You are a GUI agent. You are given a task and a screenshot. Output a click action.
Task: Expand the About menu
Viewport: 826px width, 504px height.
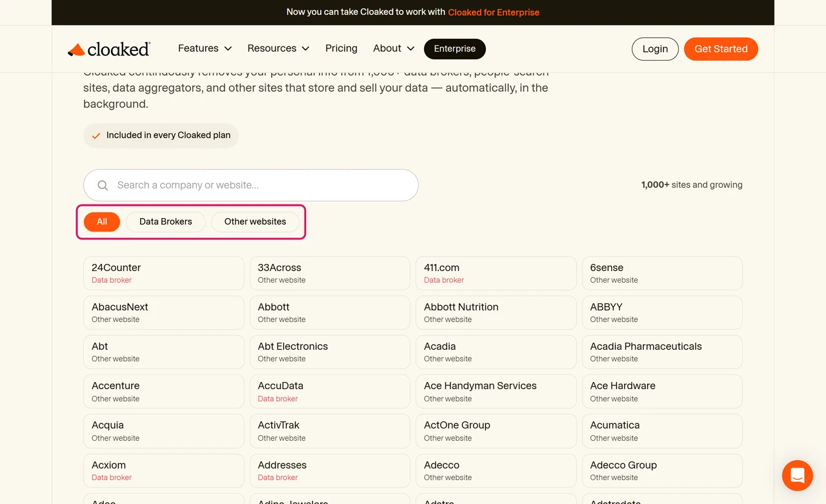tap(394, 48)
